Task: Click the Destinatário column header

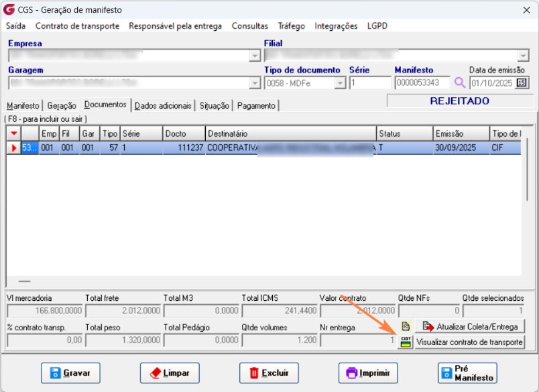Action: pyautogui.click(x=291, y=133)
